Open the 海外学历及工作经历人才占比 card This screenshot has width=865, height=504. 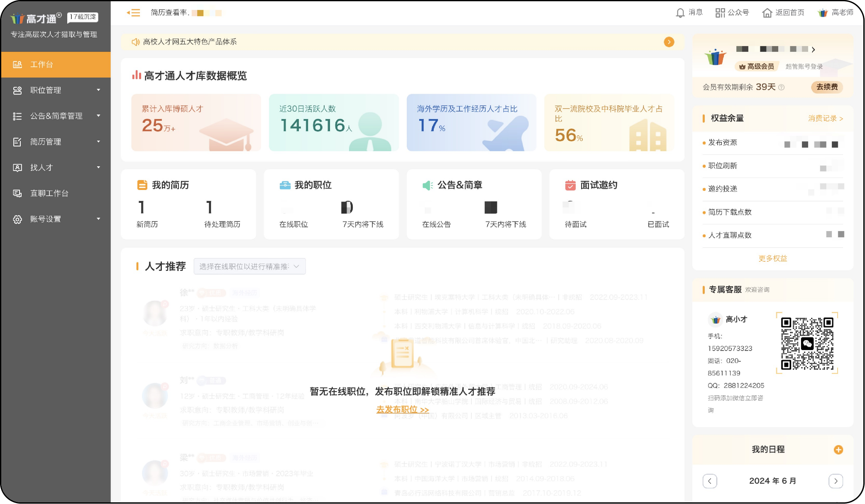coord(471,122)
